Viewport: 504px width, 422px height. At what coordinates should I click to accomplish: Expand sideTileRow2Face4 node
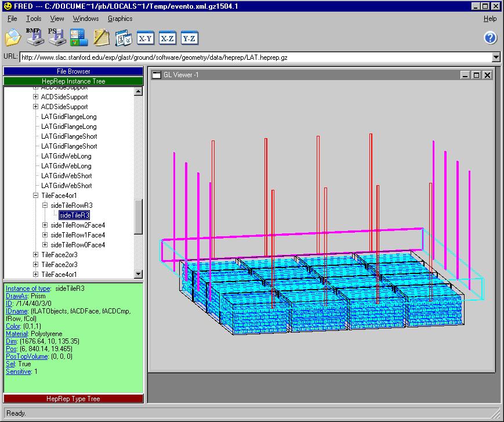(x=45, y=225)
